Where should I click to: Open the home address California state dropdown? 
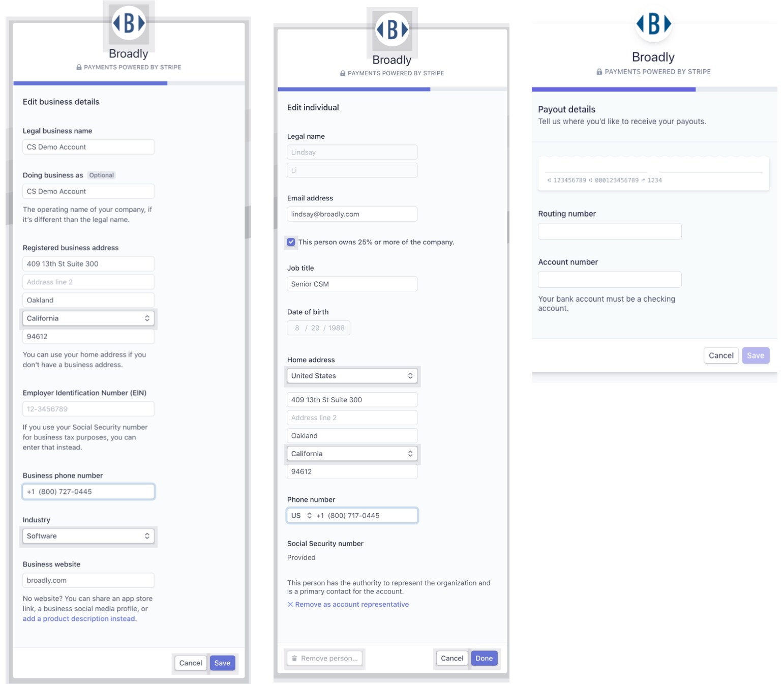pyautogui.click(x=352, y=454)
